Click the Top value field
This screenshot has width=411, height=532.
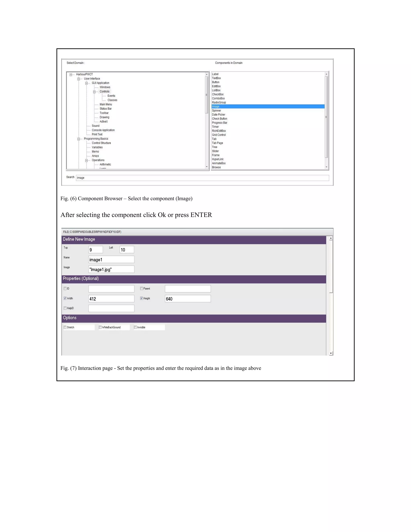click(96, 250)
